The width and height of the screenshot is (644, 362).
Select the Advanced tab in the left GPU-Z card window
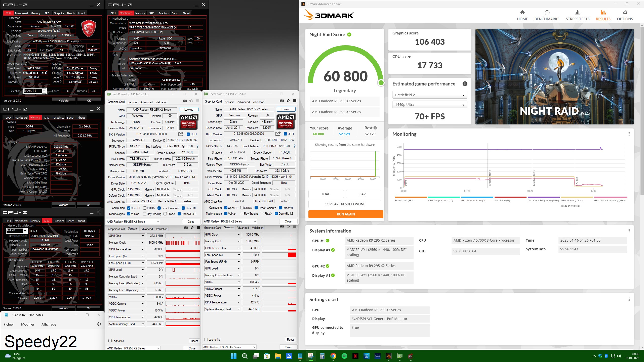point(146,102)
